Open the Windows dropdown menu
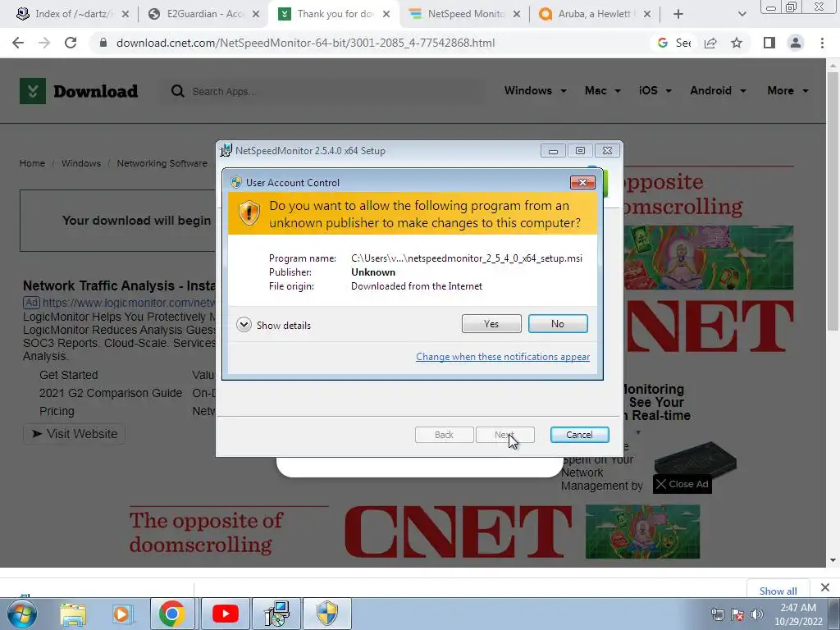The image size is (840, 630). (x=535, y=90)
